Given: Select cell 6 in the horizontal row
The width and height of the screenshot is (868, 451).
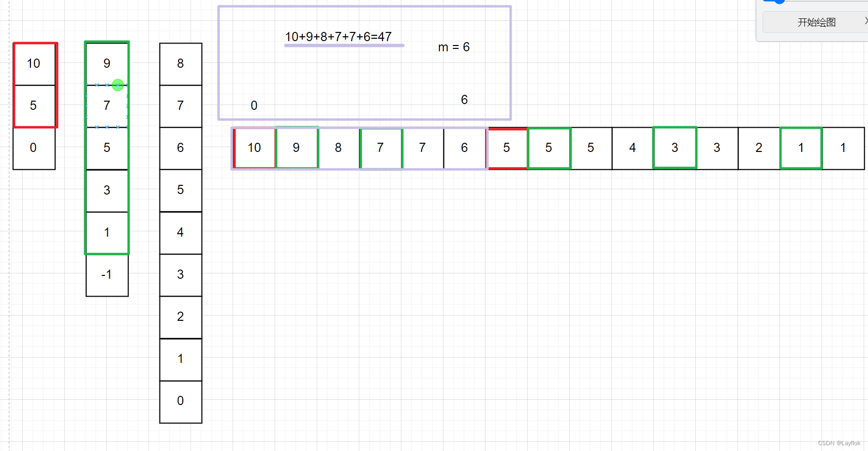Looking at the screenshot, I should [465, 148].
